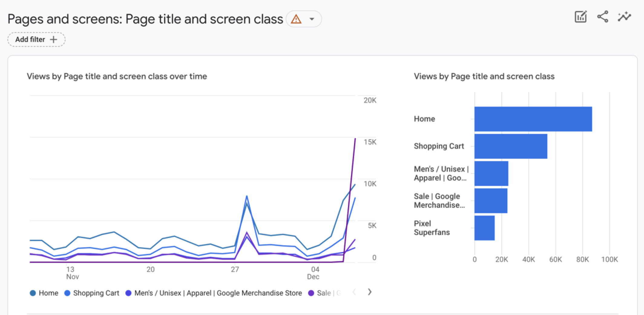
Task: Click the Pixel Superfans bar
Action: [x=485, y=228]
